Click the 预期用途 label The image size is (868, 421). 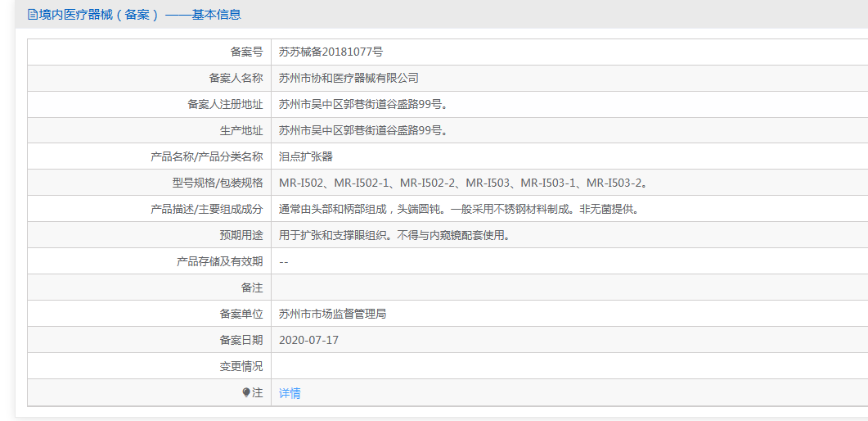point(241,235)
